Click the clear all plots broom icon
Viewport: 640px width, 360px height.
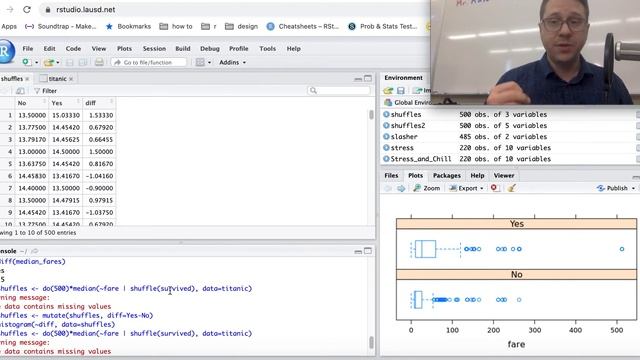click(511, 188)
